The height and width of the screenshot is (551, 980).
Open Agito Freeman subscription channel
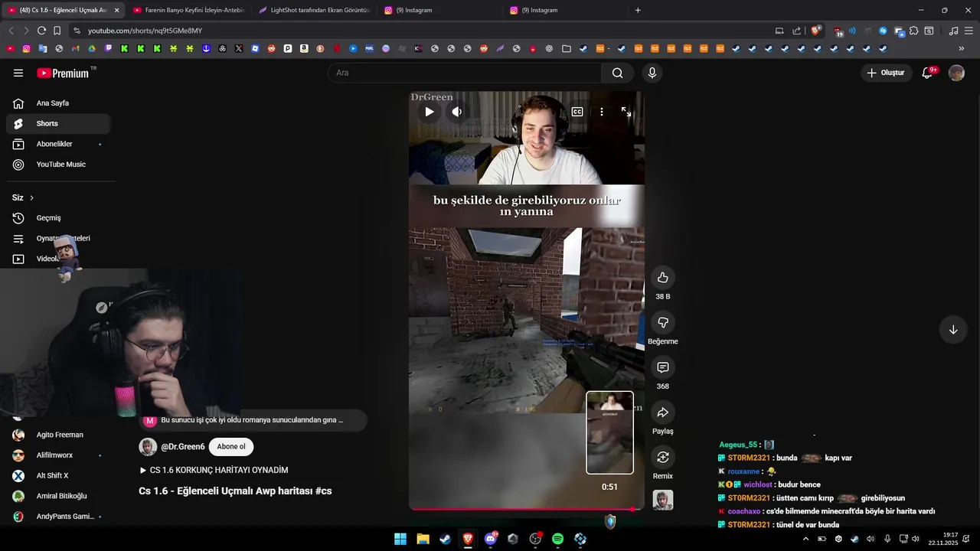pos(58,435)
